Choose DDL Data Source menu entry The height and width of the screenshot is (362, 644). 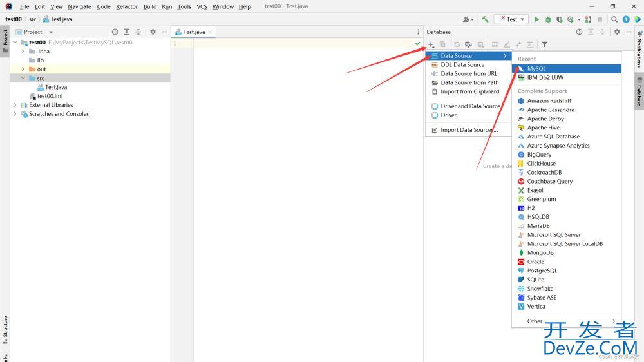(468, 64)
